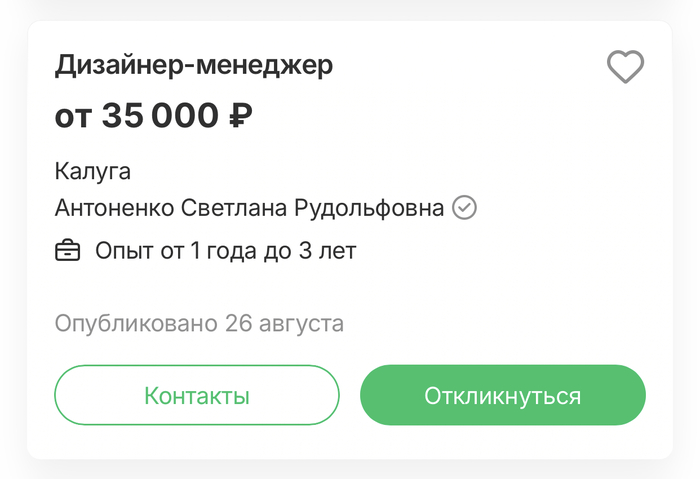The width and height of the screenshot is (700, 479).
Task: Click the employer patronymic Рудольфовна
Action: pyautogui.click(x=368, y=208)
